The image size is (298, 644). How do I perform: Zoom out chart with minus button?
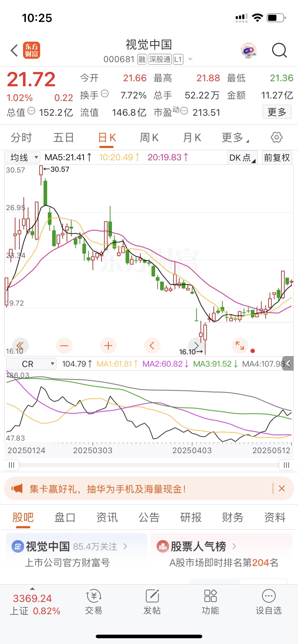(x=64, y=346)
